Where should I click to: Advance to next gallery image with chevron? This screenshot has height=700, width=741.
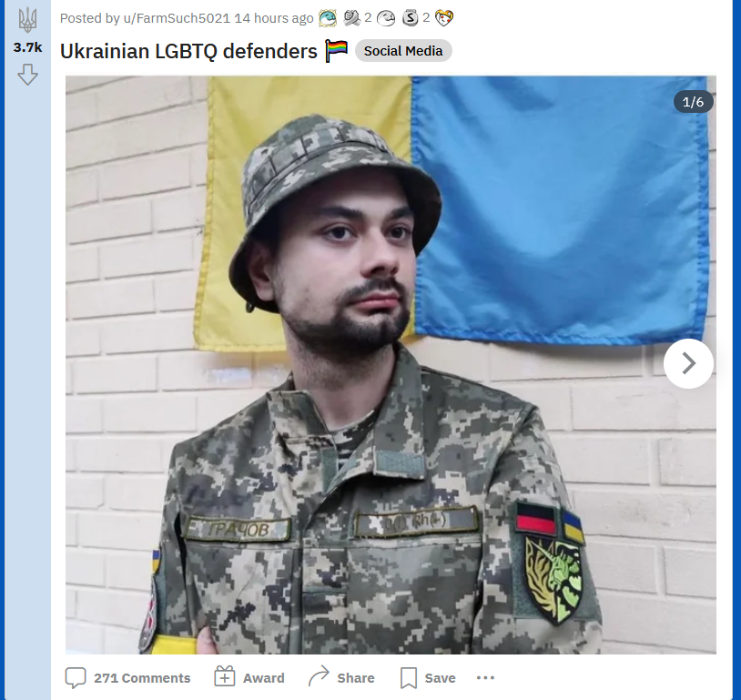(688, 363)
